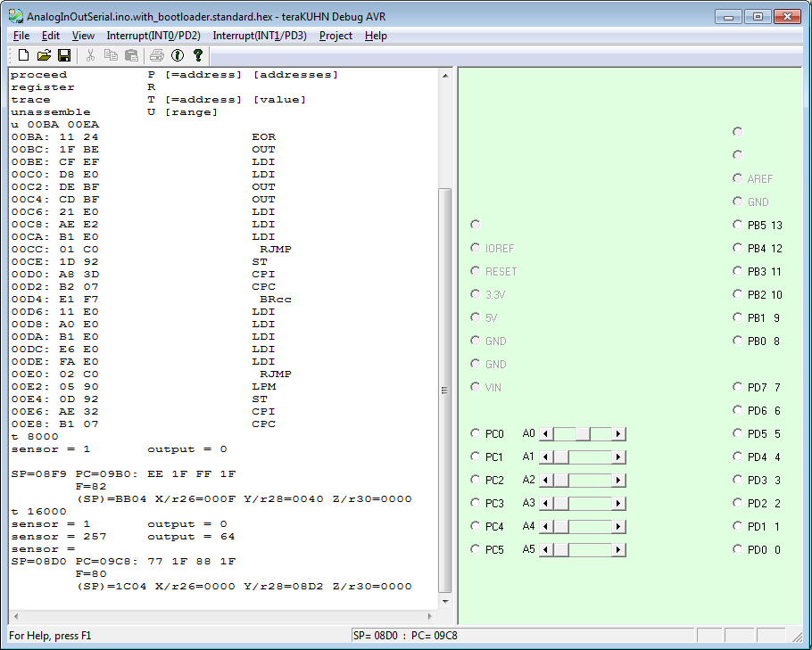Click the Save floppy disk icon

63,55
